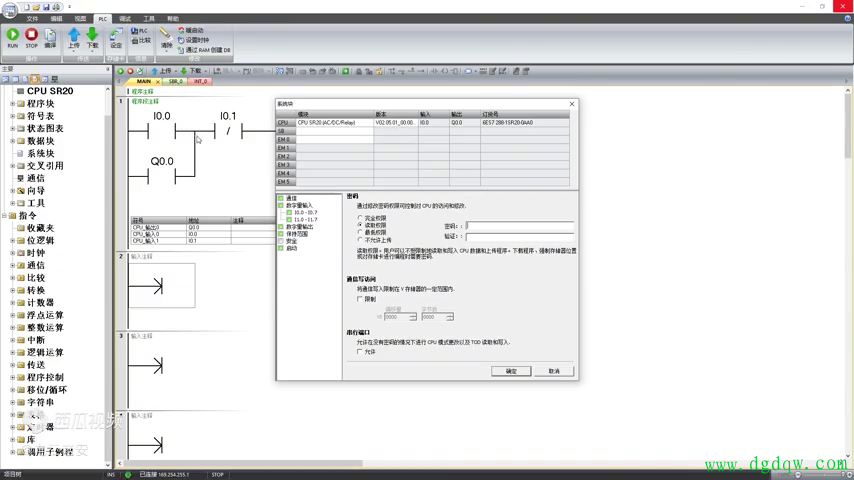Click the 设置时钟 clock icon
854x480 pixels.
(182, 40)
